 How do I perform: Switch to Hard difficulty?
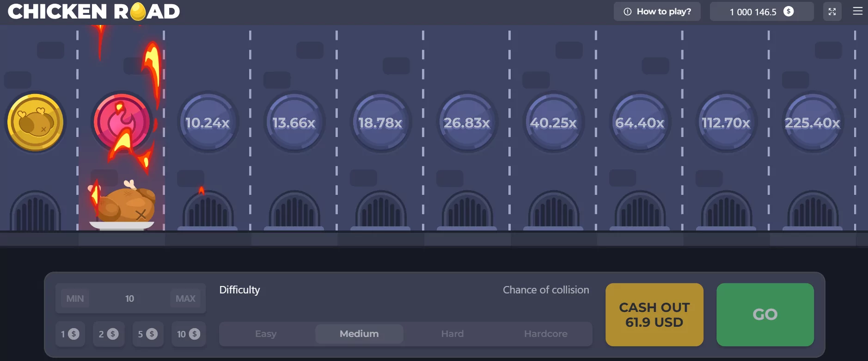(x=452, y=334)
